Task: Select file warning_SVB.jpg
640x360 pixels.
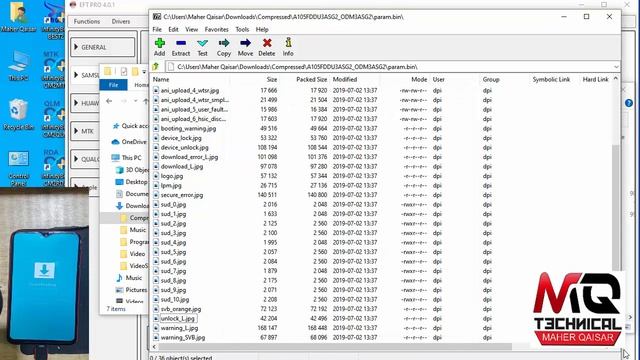Action: tap(183, 338)
